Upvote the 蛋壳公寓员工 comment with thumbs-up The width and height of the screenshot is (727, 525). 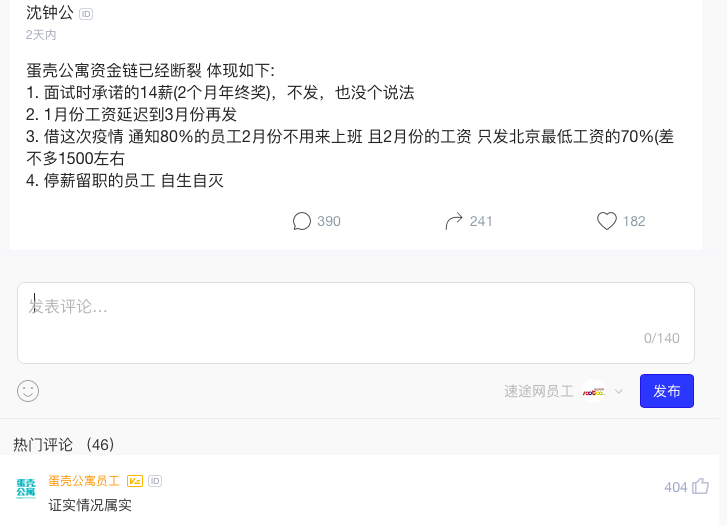[x=700, y=486]
